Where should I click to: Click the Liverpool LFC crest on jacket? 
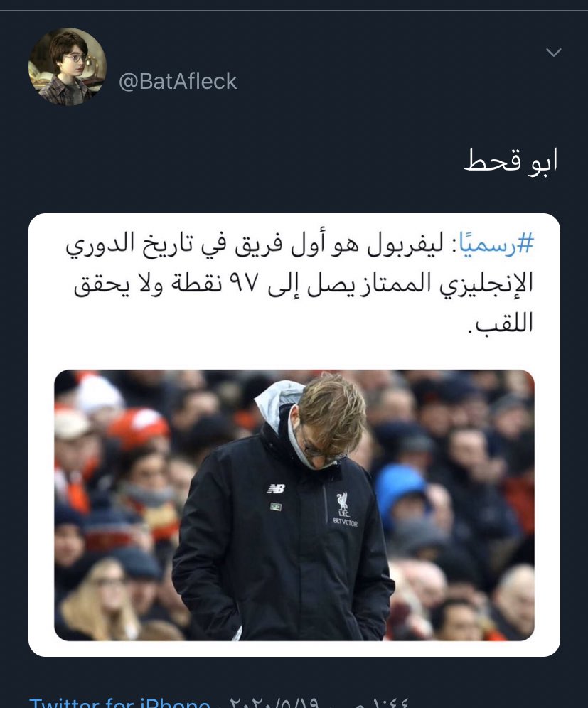pos(343,505)
